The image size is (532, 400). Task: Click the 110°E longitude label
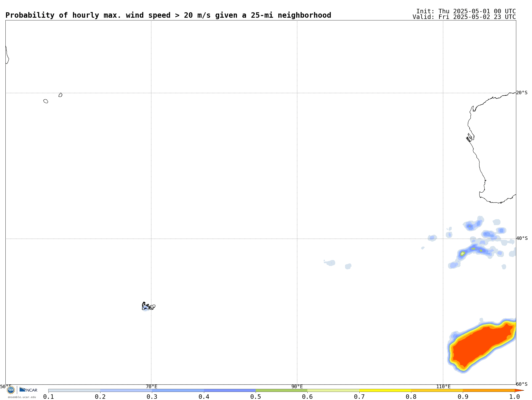443,386
